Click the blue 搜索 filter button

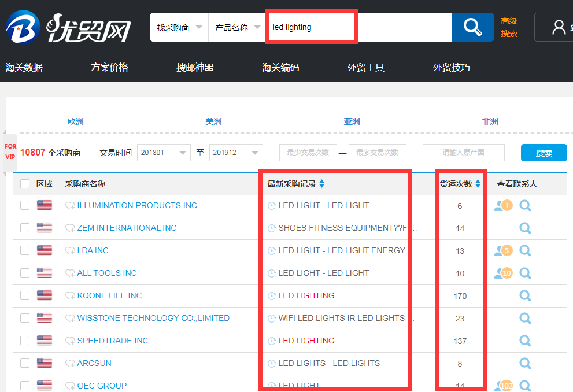[x=544, y=153]
